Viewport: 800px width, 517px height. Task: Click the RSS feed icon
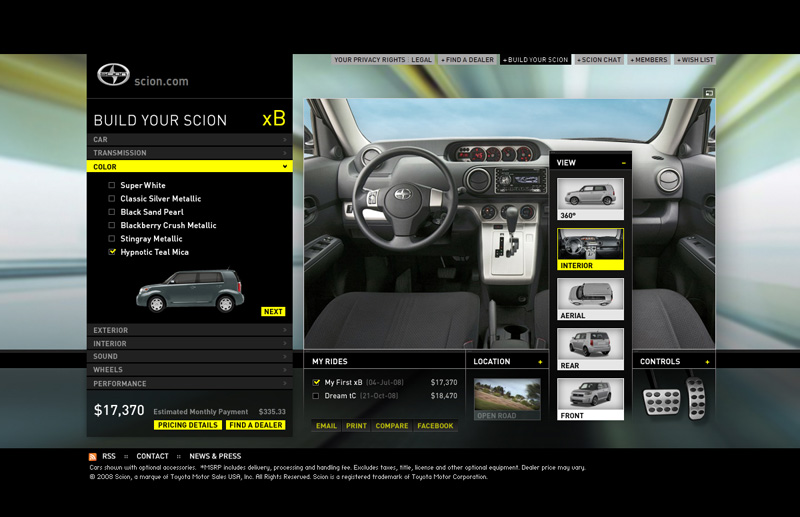92,457
